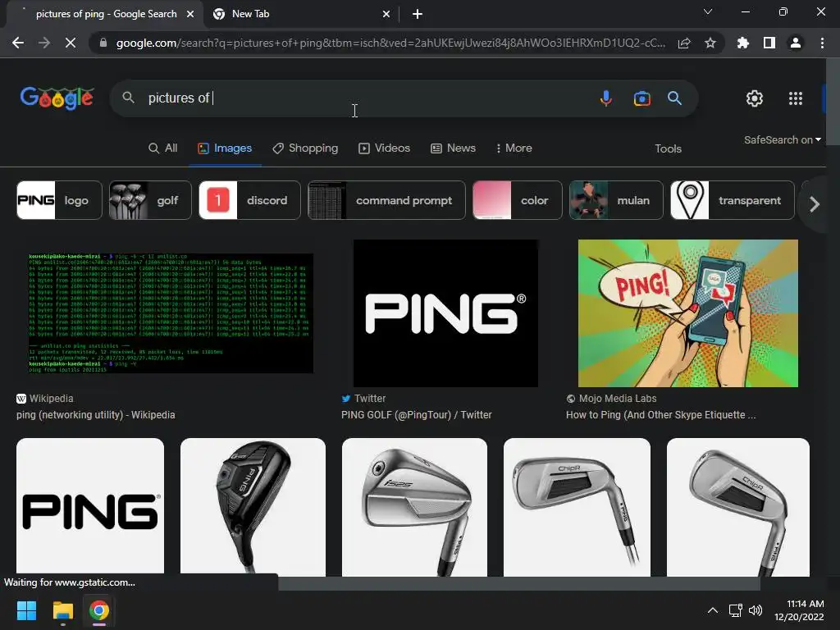Switch to the Shopping tab
Screen dimensions: 840x630
(305, 148)
